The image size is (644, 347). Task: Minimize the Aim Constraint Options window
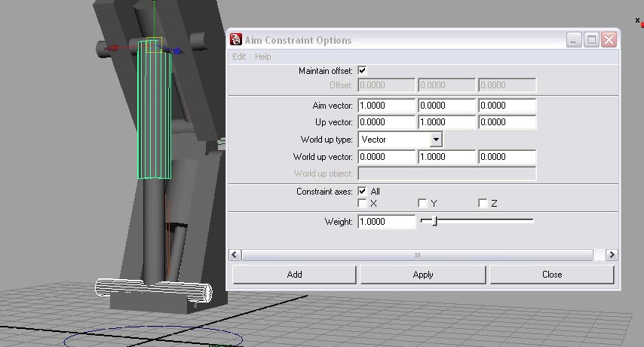[x=574, y=40]
